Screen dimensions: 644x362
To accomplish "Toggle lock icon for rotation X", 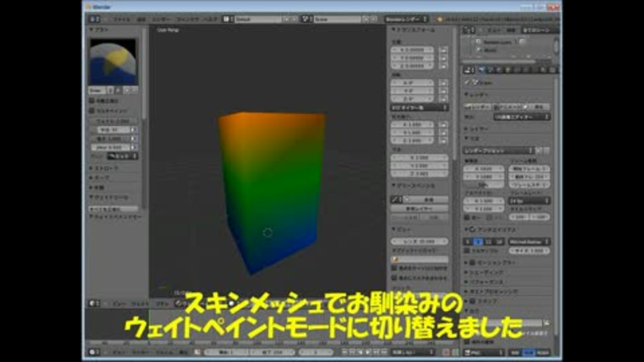I will [x=443, y=83].
